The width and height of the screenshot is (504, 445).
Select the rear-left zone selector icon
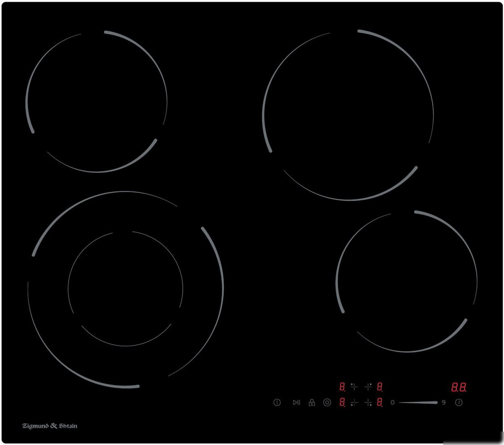[354, 387]
